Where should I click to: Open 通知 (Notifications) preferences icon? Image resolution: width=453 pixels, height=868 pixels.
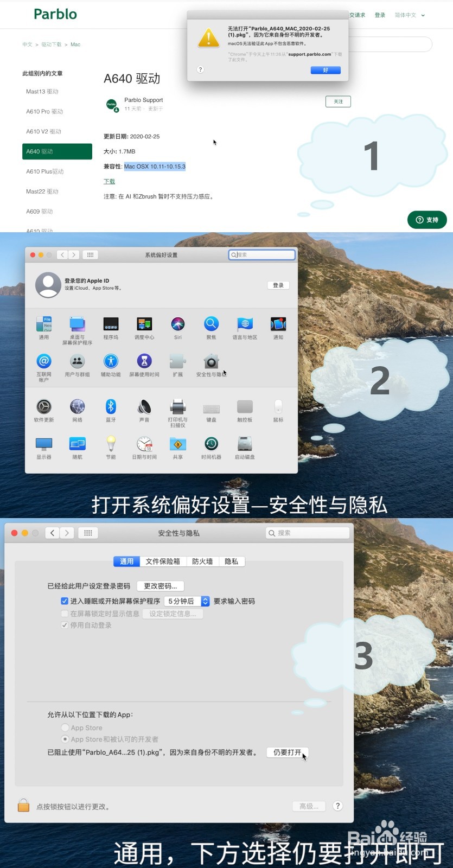click(278, 324)
